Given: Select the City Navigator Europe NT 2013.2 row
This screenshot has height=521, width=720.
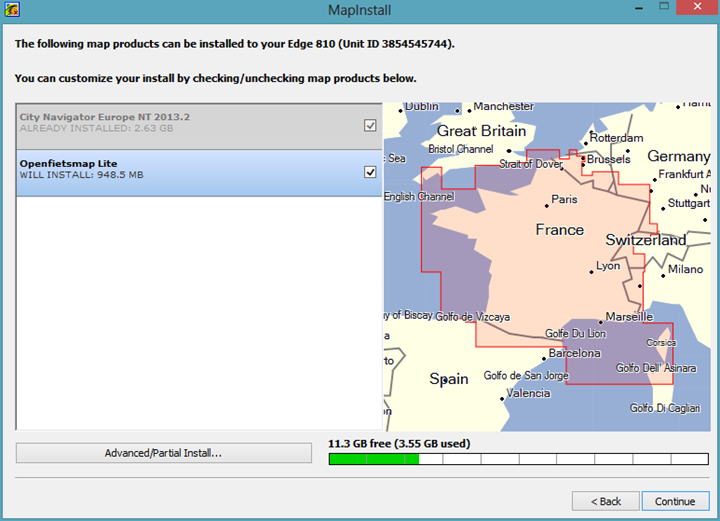Looking at the screenshot, I should pos(199,127).
